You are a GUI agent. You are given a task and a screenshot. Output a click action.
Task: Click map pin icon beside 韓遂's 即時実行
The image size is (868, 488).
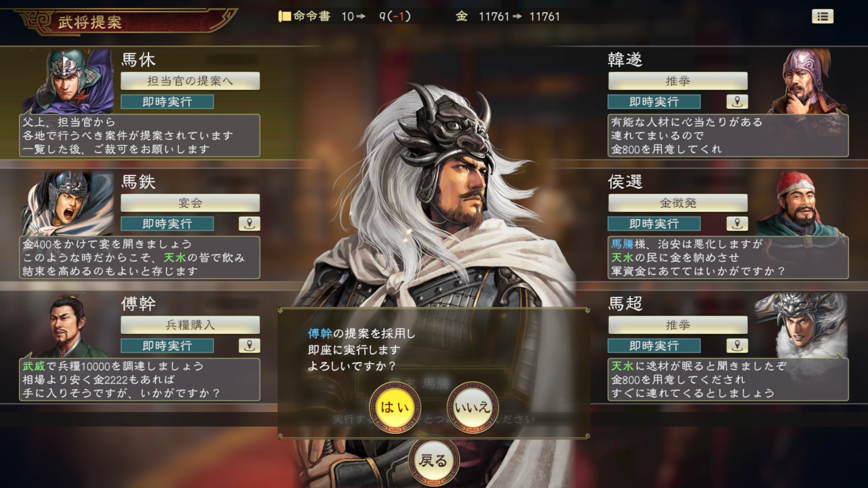pyautogui.click(x=737, y=102)
